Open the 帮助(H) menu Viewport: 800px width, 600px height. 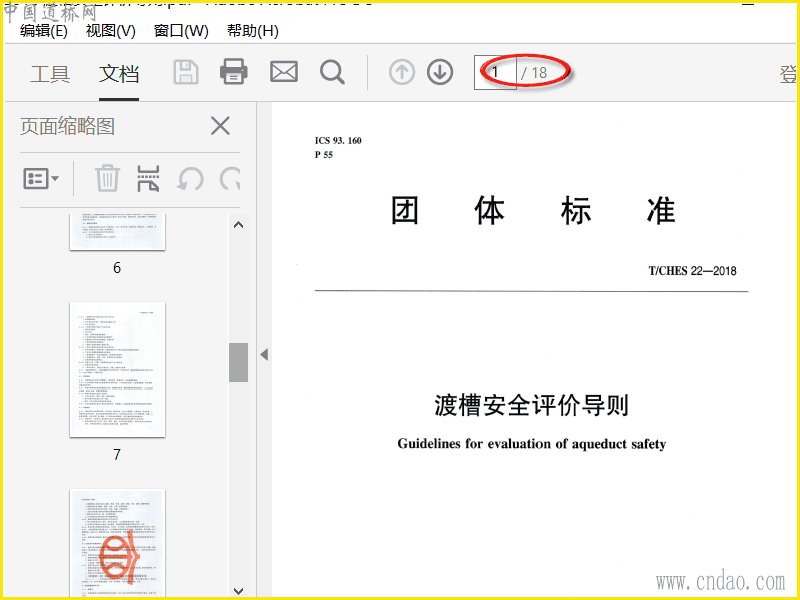pyautogui.click(x=253, y=31)
